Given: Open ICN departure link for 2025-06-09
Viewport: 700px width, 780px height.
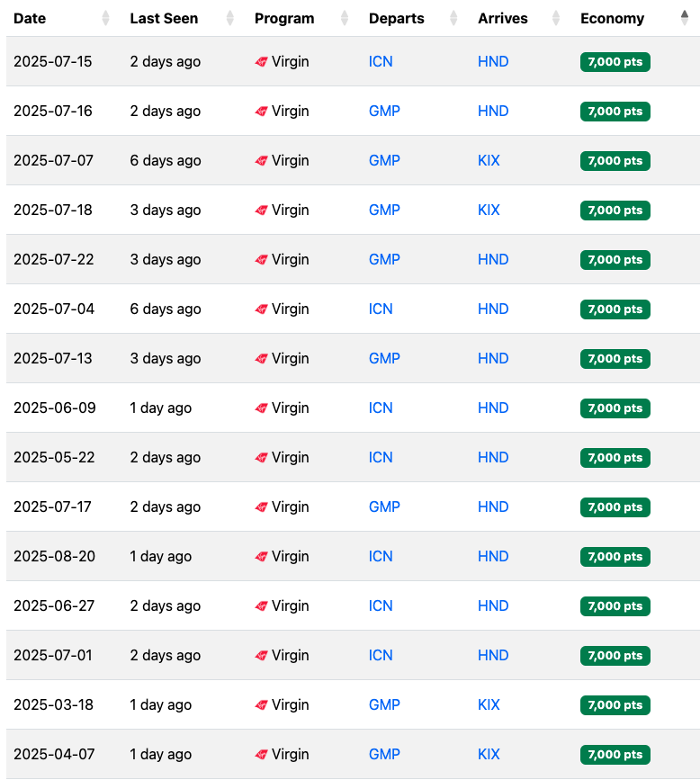Looking at the screenshot, I should [381, 408].
